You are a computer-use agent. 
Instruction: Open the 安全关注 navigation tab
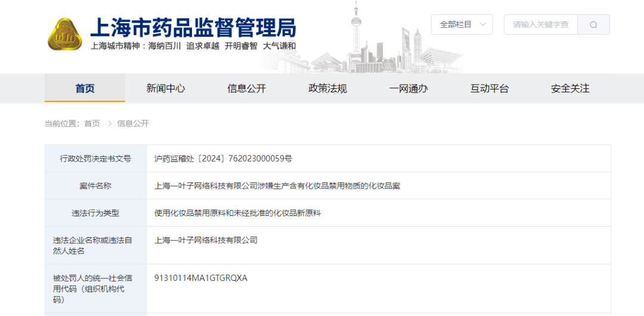coord(570,88)
